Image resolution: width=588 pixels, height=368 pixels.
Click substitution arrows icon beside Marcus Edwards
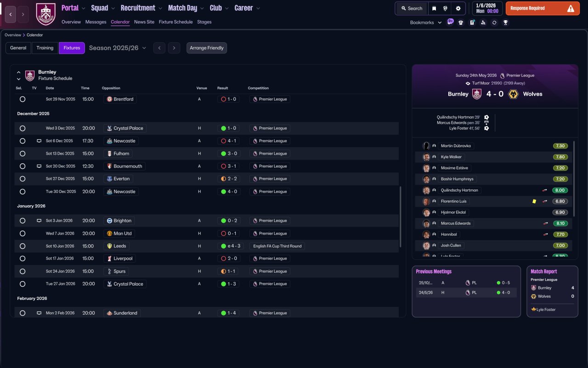pyautogui.click(x=546, y=224)
